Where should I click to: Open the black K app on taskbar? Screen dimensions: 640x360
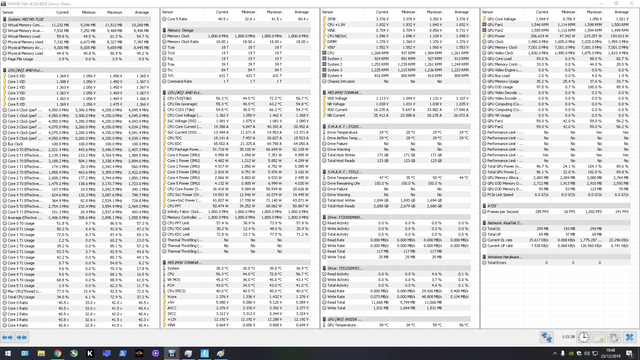pos(90,353)
